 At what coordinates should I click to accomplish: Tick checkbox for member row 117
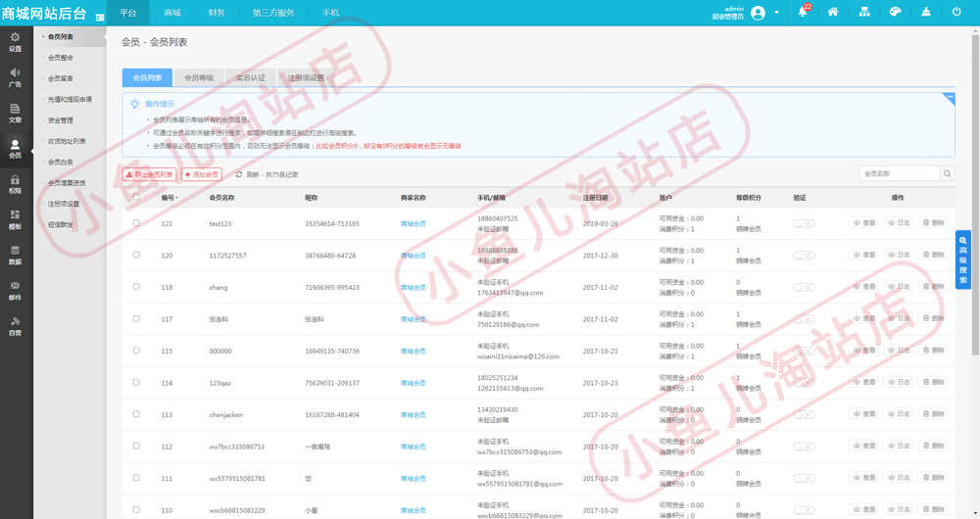point(136,318)
